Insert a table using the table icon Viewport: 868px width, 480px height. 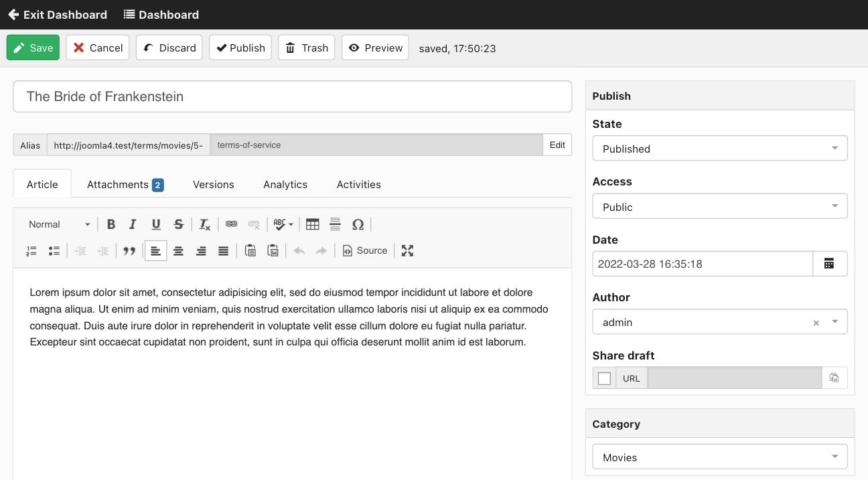point(313,224)
